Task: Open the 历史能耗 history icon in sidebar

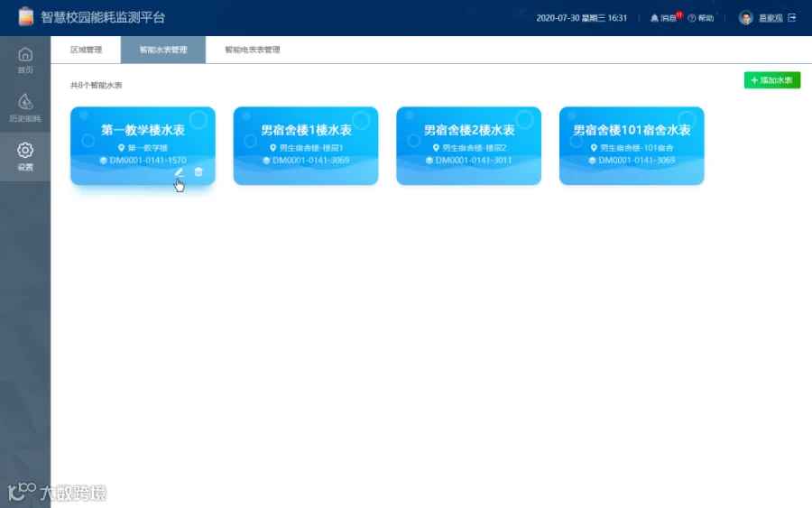Action: pos(25,101)
